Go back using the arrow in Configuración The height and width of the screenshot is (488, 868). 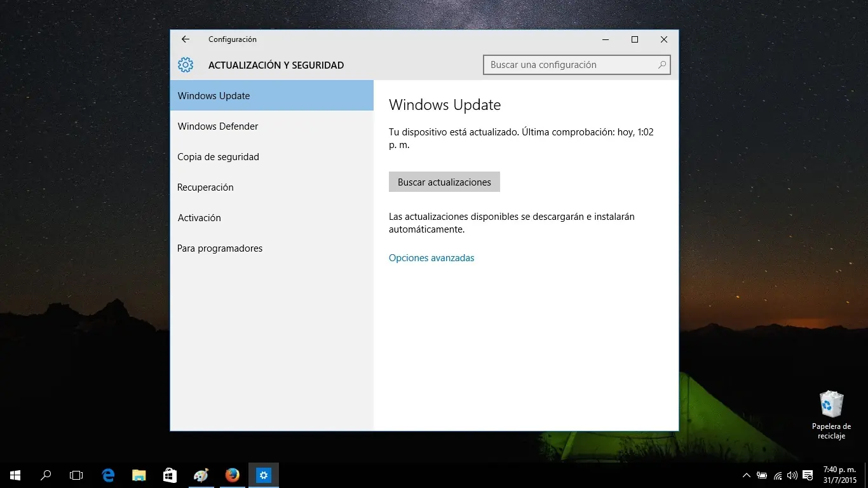pos(186,39)
